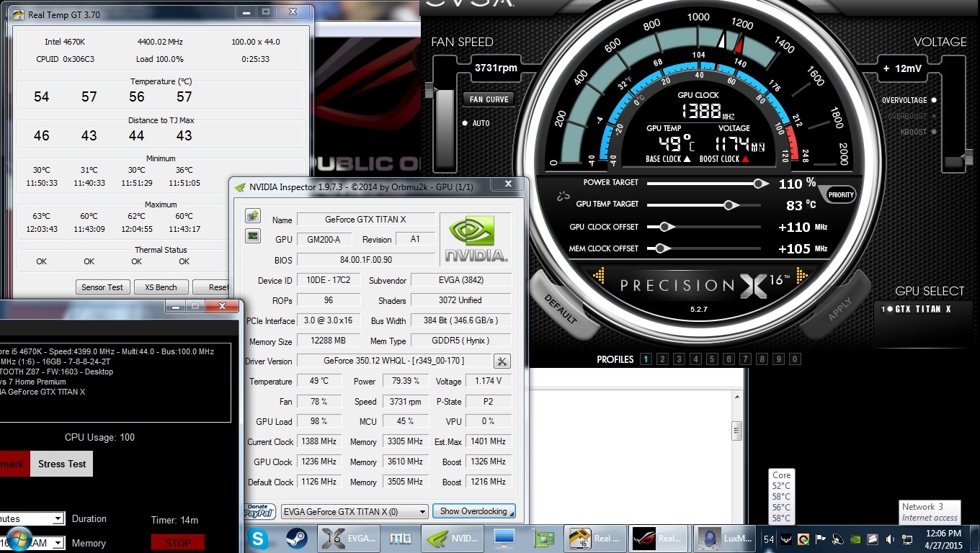Select the Stress Test tab
Screen dimensions: 980x553
(x=61, y=464)
